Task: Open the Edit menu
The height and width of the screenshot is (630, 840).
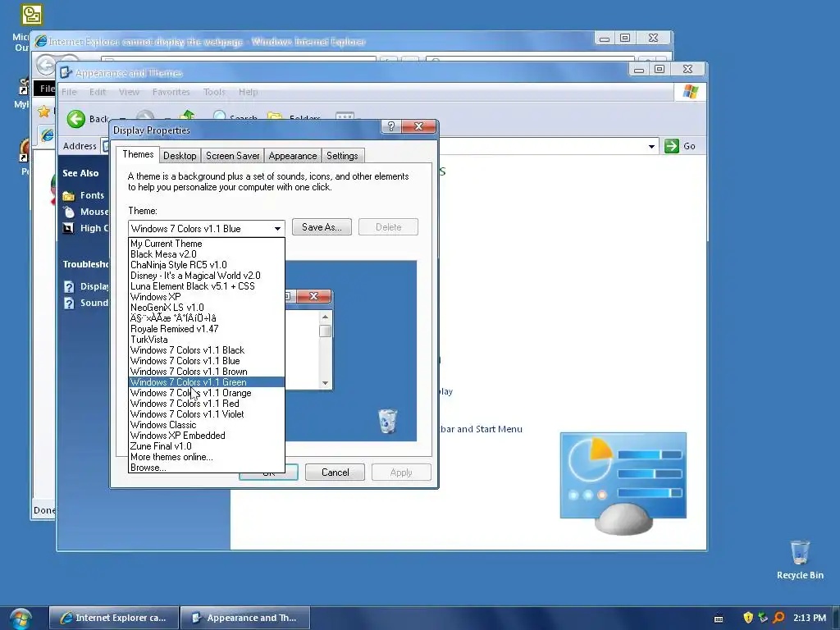Action: pos(98,92)
